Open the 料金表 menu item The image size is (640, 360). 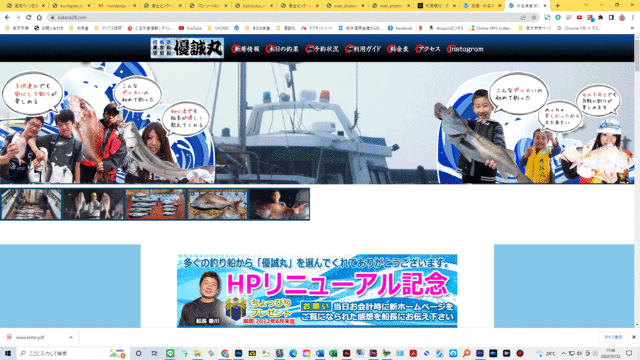[398, 49]
